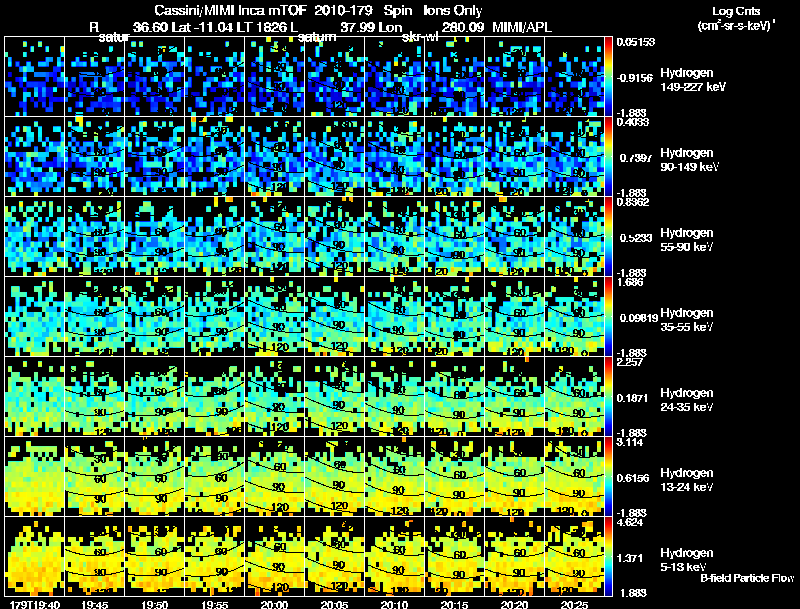Click the '280.09' longitude value
Image resolution: width=800 pixels, height=609 pixels.
coord(463,27)
